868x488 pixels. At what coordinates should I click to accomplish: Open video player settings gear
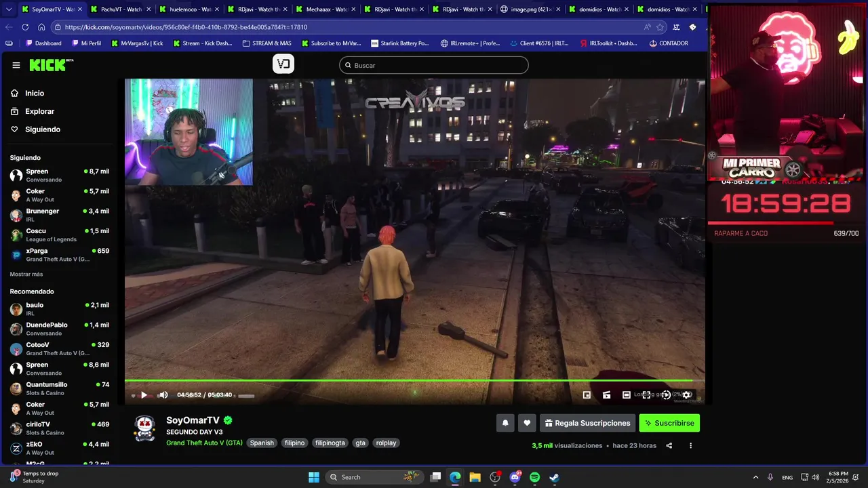click(x=686, y=395)
